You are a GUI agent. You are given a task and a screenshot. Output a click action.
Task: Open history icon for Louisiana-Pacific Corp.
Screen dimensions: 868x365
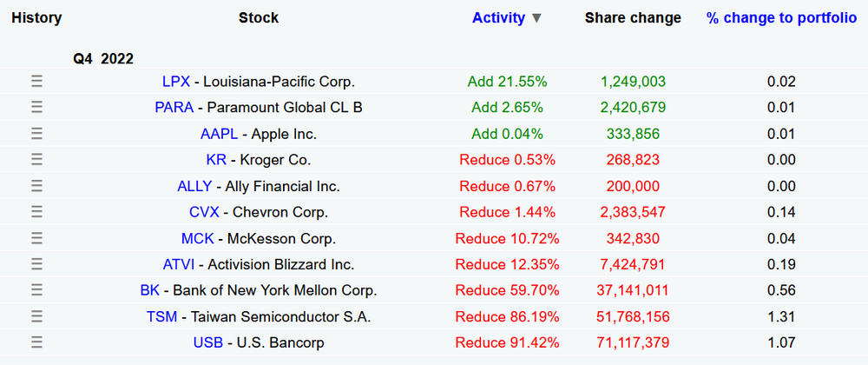pyautogui.click(x=36, y=82)
